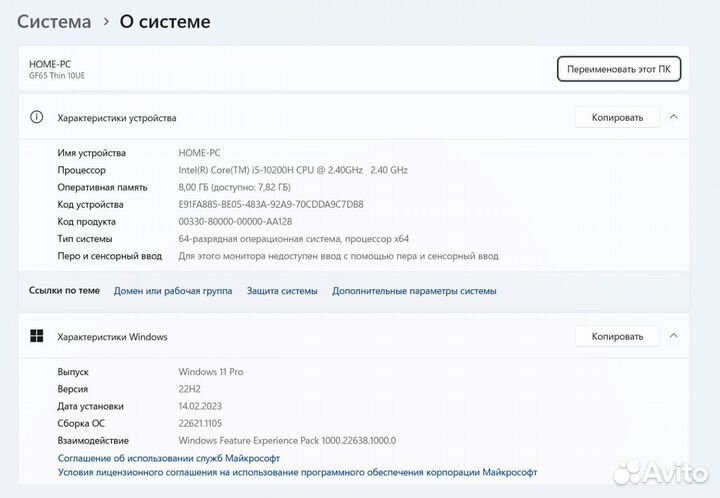Screen dimensions: 720x498
Task: Copy the device specifications with Копировать
Action: pyautogui.click(x=617, y=117)
